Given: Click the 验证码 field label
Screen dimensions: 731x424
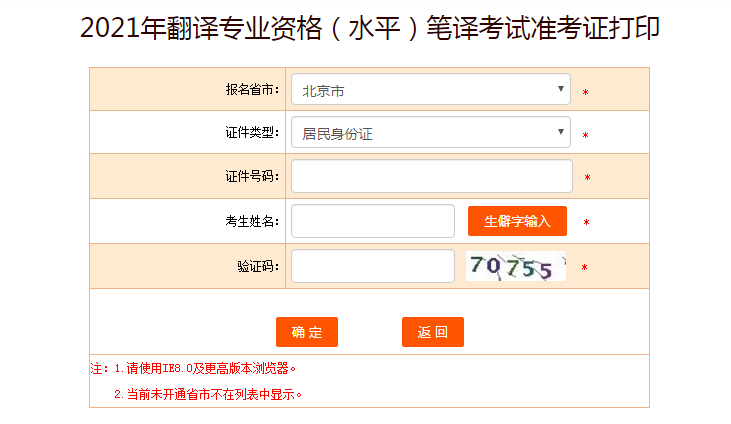Looking at the screenshot, I should tap(258, 266).
